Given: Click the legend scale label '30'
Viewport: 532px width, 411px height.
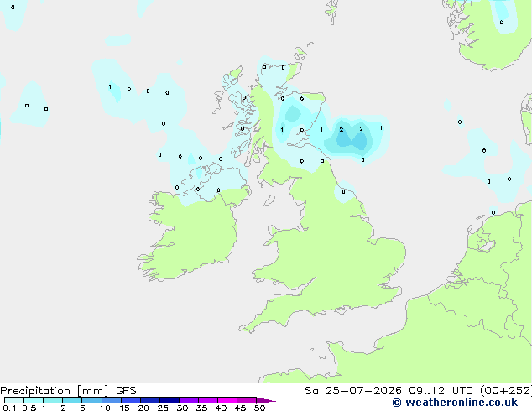Looking at the screenshot, I should tap(182, 408).
